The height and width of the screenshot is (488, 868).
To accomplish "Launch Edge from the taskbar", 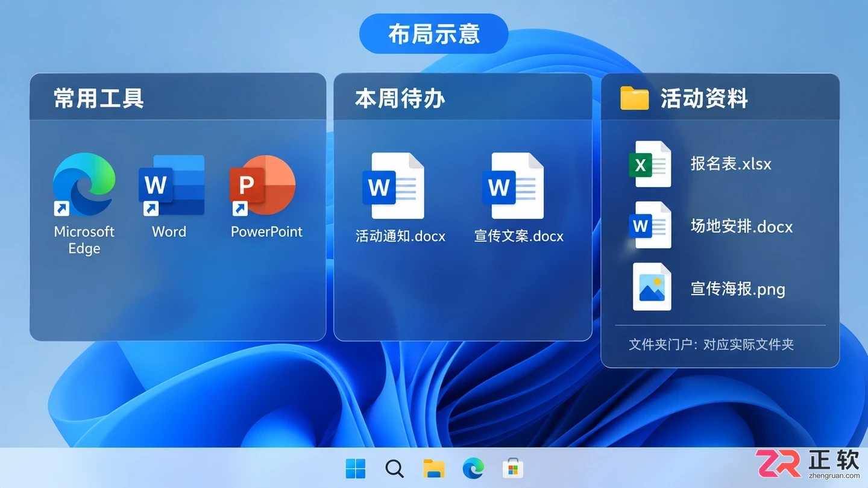I will (x=473, y=468).
